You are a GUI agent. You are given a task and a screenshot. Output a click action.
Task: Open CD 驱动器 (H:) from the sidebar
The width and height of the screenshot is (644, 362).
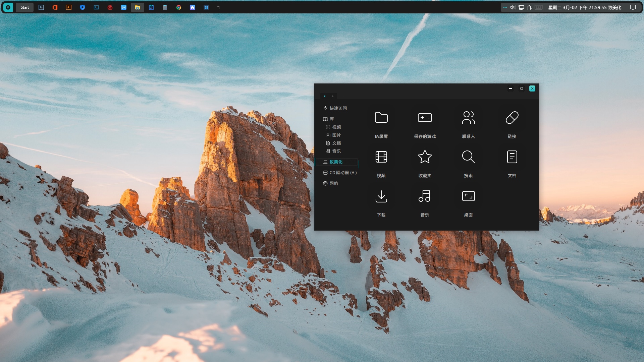(341, 173)
